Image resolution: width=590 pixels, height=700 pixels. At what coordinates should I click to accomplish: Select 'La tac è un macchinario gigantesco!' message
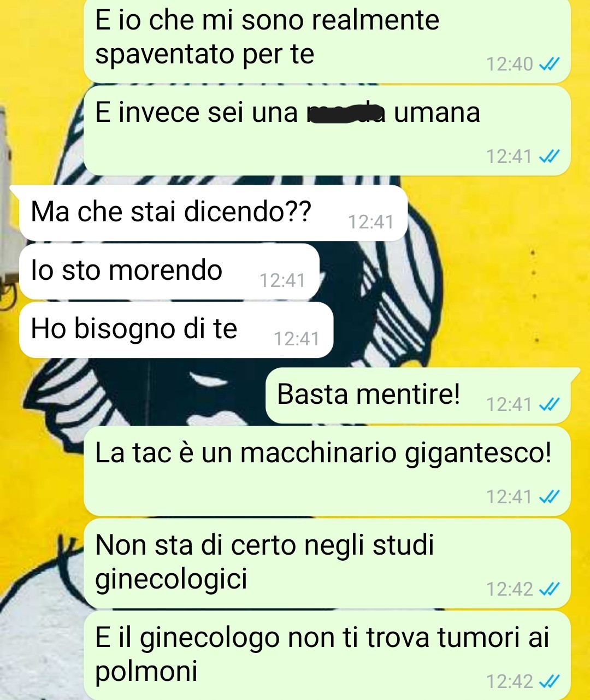point(327,471)
